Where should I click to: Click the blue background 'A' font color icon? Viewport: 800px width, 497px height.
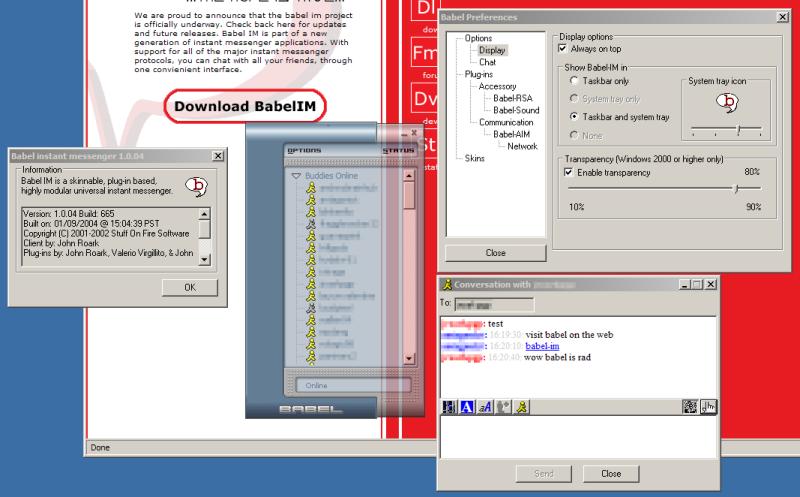point(467,407)
